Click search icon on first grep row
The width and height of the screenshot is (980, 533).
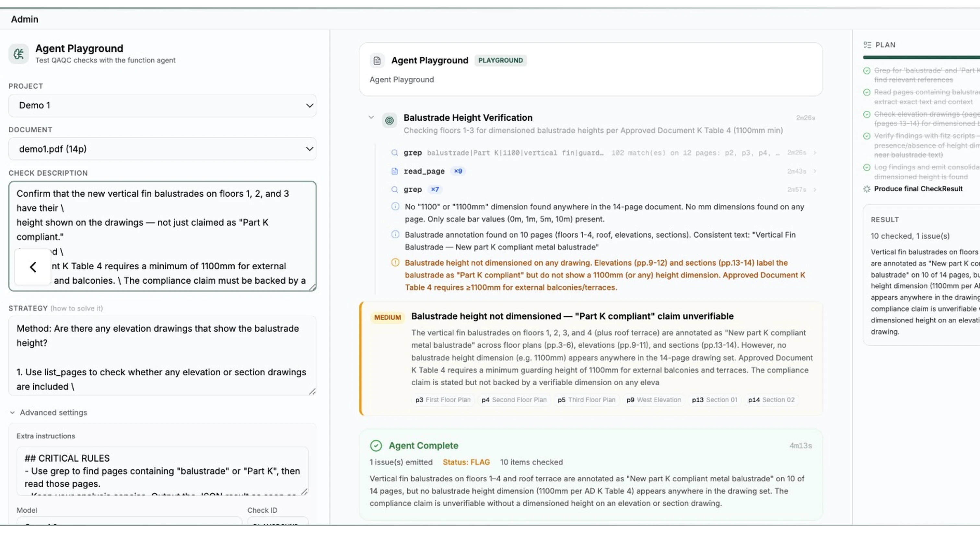coord(394,153)
